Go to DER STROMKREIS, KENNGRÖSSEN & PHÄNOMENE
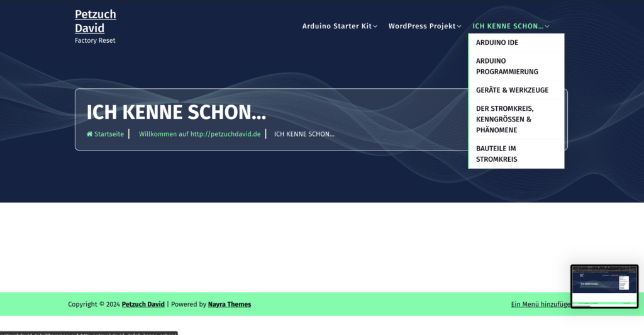644x335 pixels. click(505, 119)
